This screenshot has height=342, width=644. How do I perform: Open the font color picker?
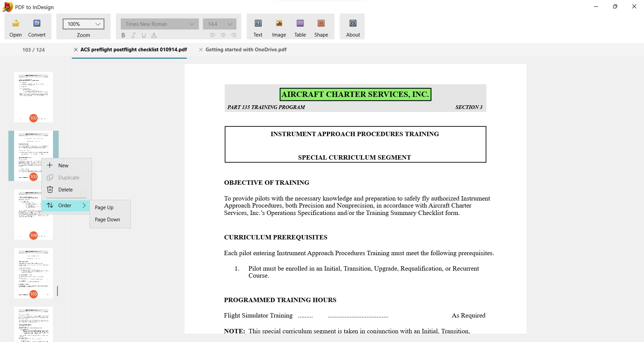click(154, 35)
